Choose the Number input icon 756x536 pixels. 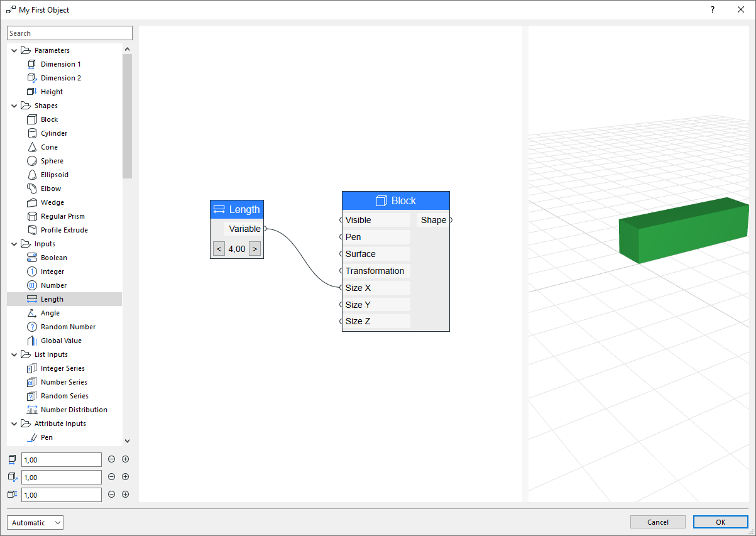click(x=32, y=285)
